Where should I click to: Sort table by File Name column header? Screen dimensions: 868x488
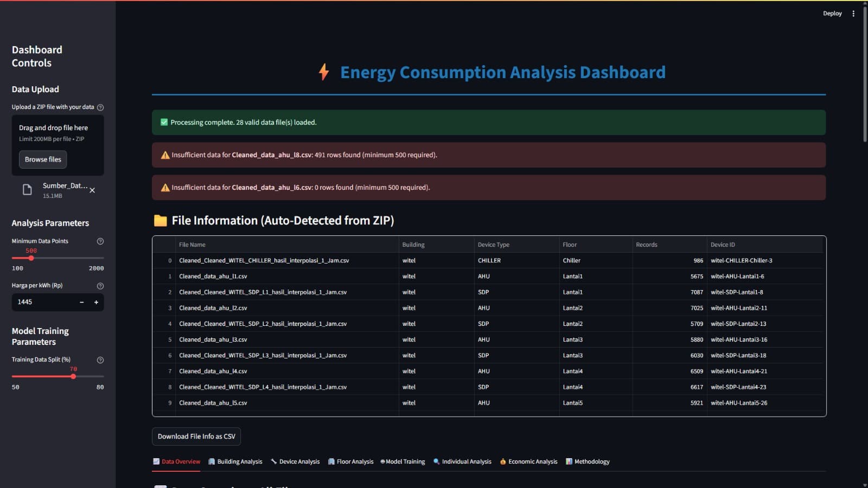[x=286, y=245]
